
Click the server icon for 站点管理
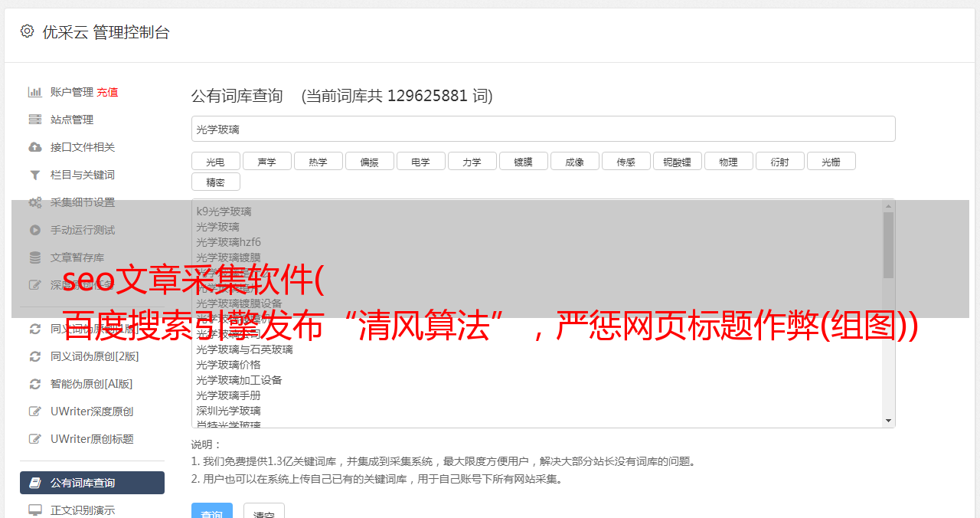click(34, 120)
